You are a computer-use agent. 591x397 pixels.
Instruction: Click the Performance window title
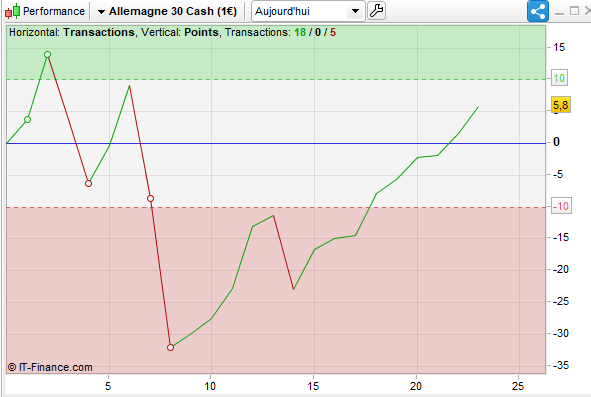[54, 11]
